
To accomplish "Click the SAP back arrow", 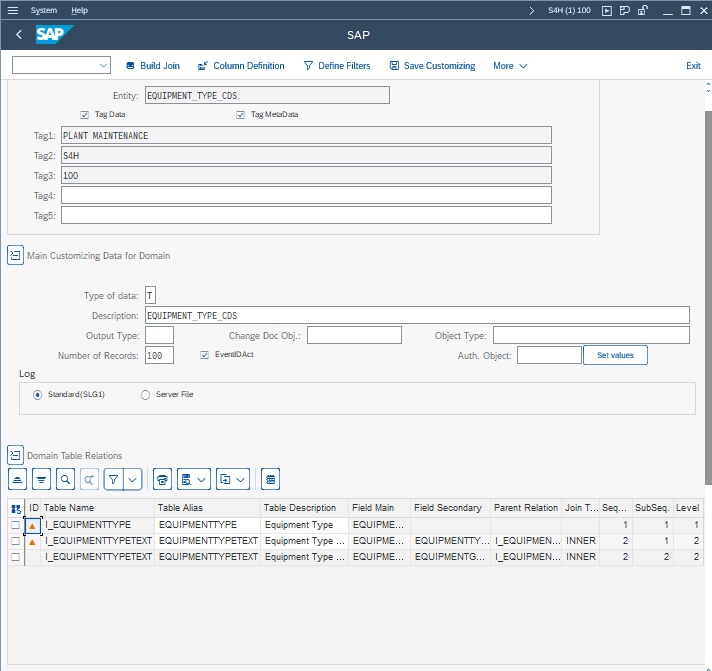I will (19, 35).
